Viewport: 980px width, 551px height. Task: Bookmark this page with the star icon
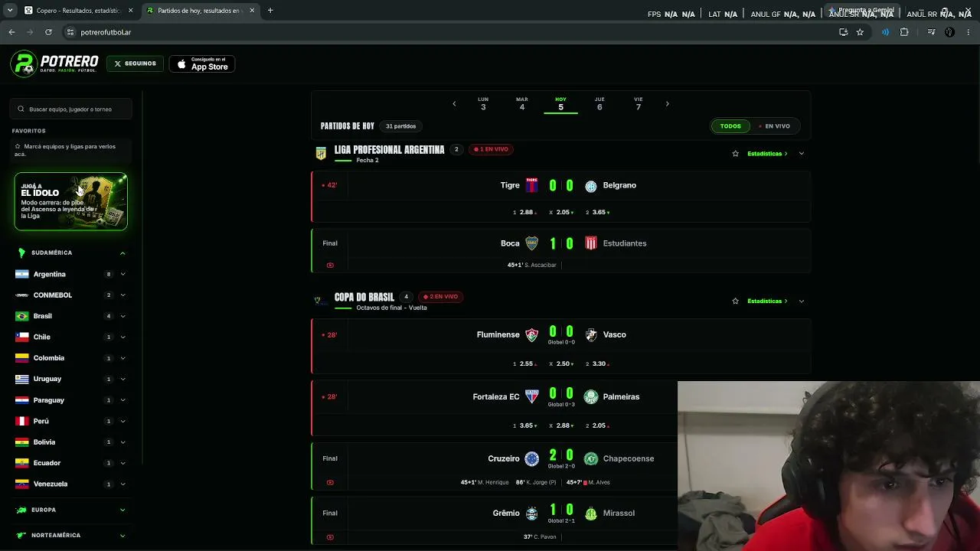[860, 32]
